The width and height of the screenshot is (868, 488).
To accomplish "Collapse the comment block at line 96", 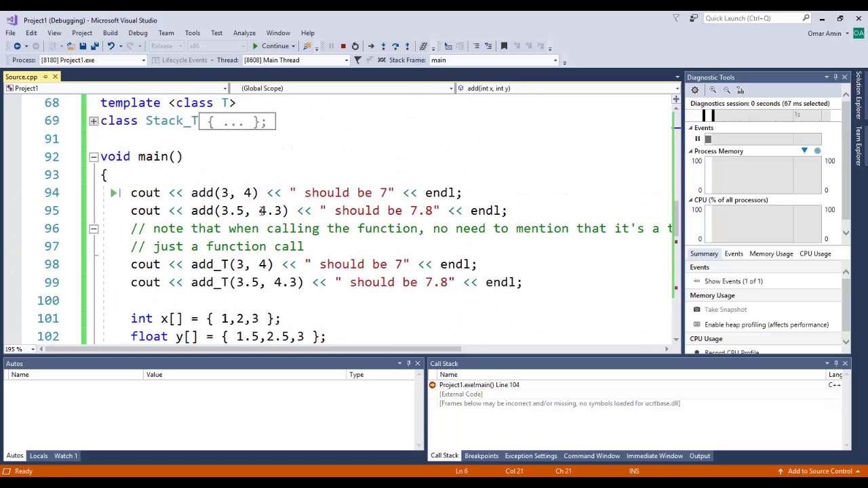I will 94,229.
